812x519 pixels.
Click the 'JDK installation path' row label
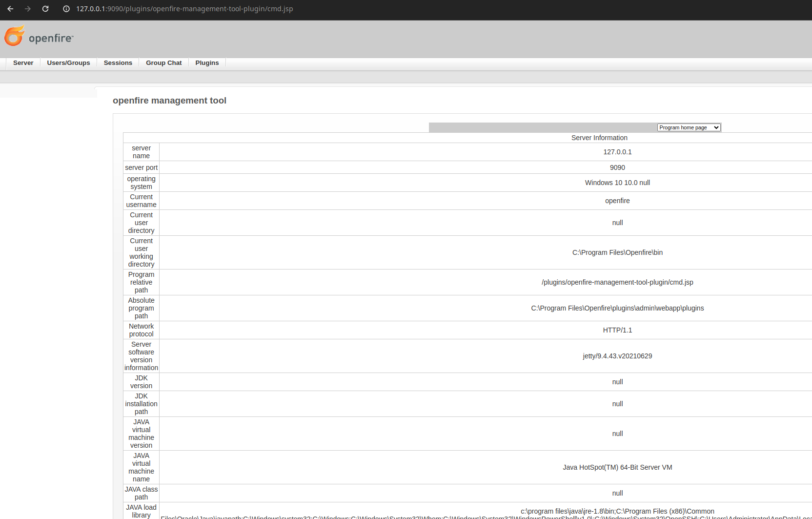pos(141,404)
